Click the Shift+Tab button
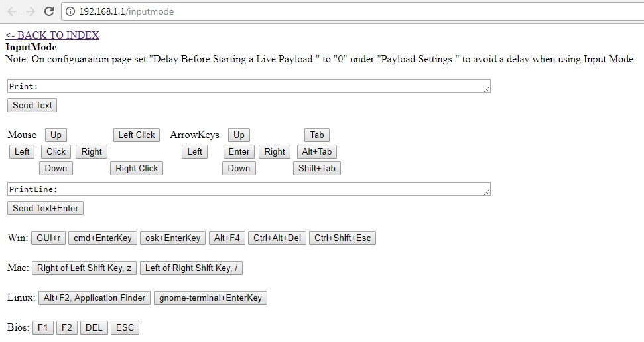Image resolution: width=644 pixels, height=342 pixels. [x=317, y=168]
